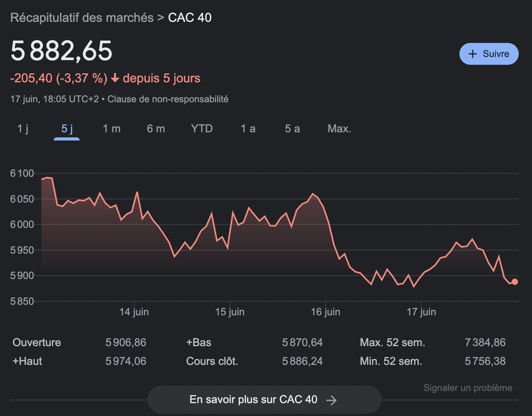This screenshot has width=532, height=416.
Task: Click the CAC 40 breadcrumb title
Action: coord(190,18)
